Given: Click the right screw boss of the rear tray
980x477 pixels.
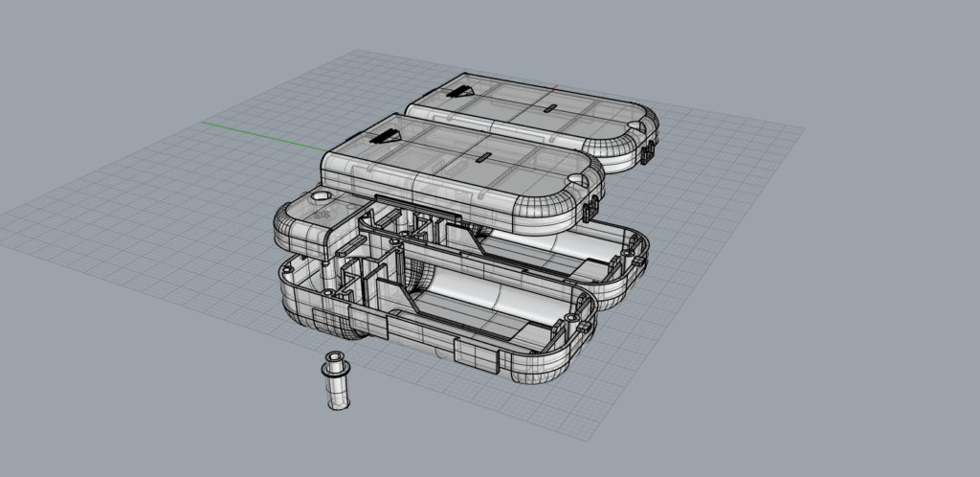Looking at the screenshot, I should pos(632,260).
